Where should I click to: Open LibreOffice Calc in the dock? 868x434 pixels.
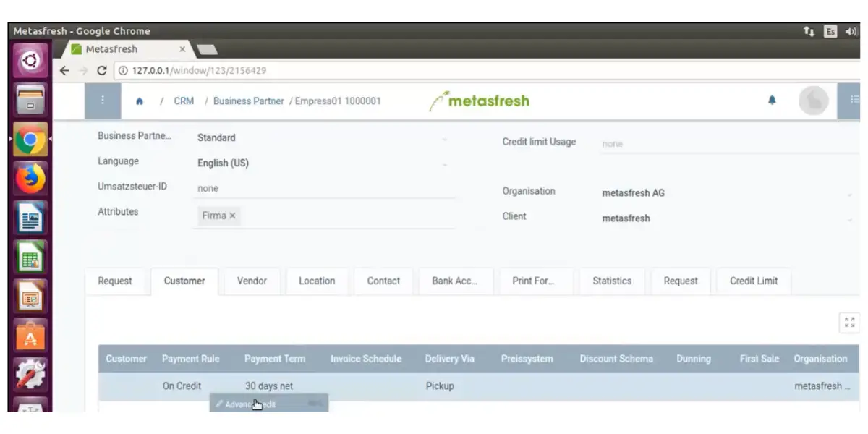point(30,257)
